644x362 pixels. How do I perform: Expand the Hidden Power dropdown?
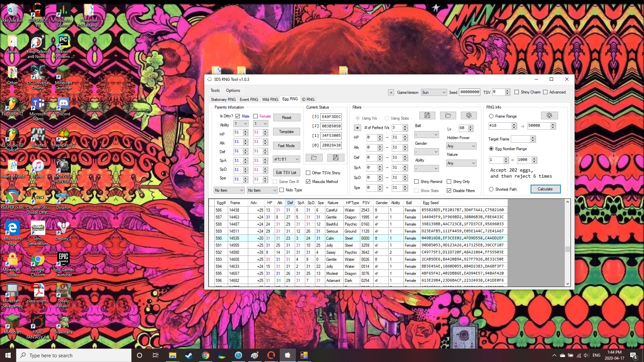461,146
